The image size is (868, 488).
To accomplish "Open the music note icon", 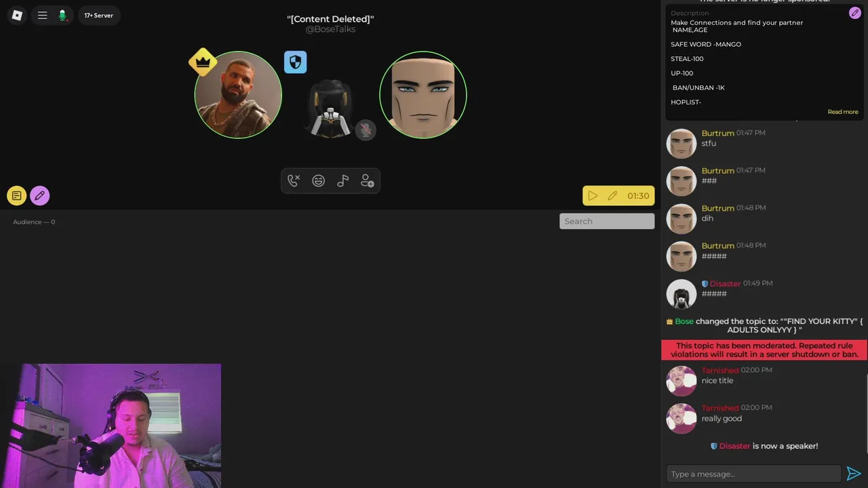I will (342, 181).
